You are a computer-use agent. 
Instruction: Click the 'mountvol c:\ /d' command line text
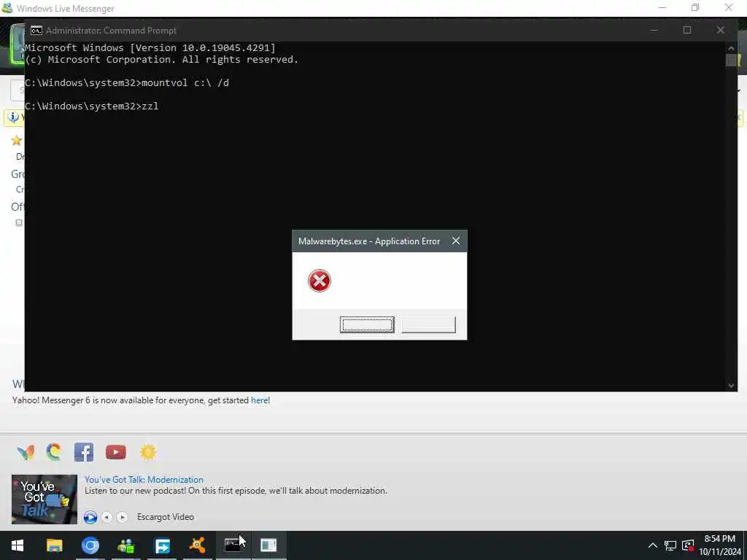coord(185,83)
